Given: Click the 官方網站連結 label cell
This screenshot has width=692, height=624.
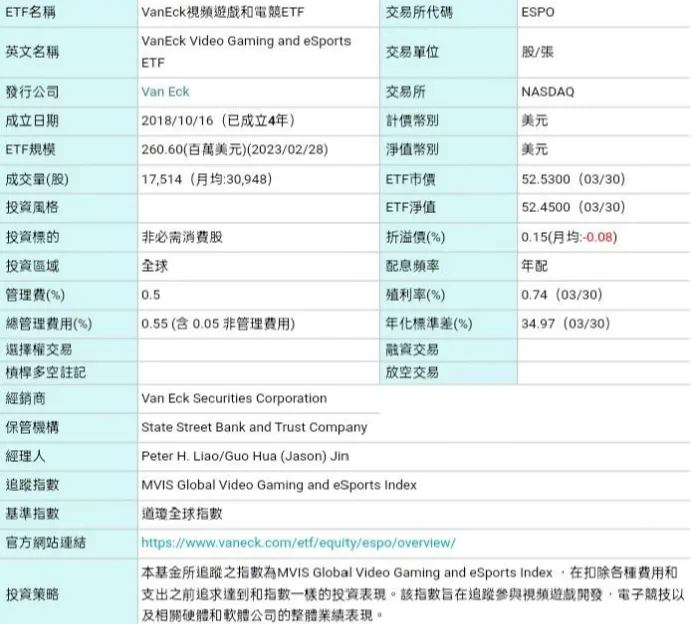Looking at the screenshot, I should point(69,543).
